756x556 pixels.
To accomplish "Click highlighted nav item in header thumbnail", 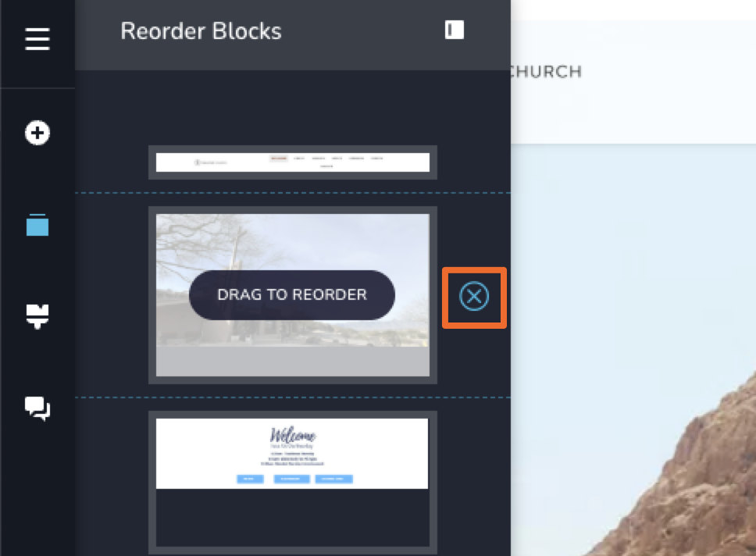I will pos(279,159).
